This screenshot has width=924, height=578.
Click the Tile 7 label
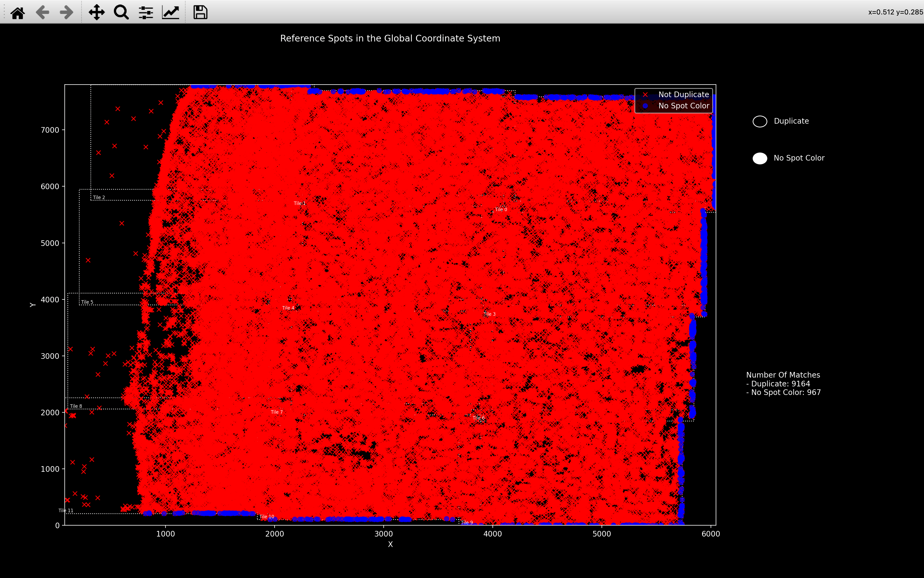pyautogui.click(x=277, y=412)
